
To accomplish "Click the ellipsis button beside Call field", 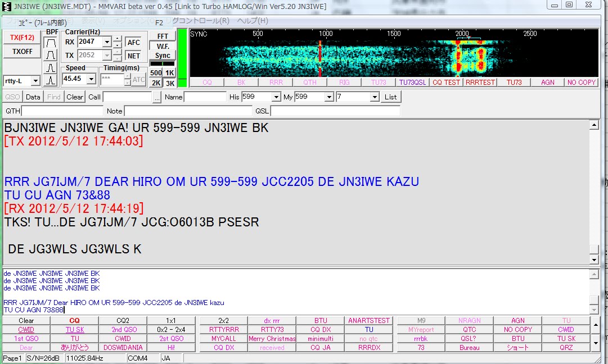I will point(157,97).
